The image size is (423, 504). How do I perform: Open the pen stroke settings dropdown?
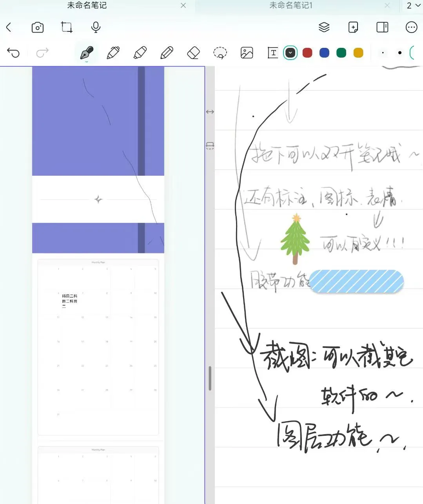tap(290, 52)
